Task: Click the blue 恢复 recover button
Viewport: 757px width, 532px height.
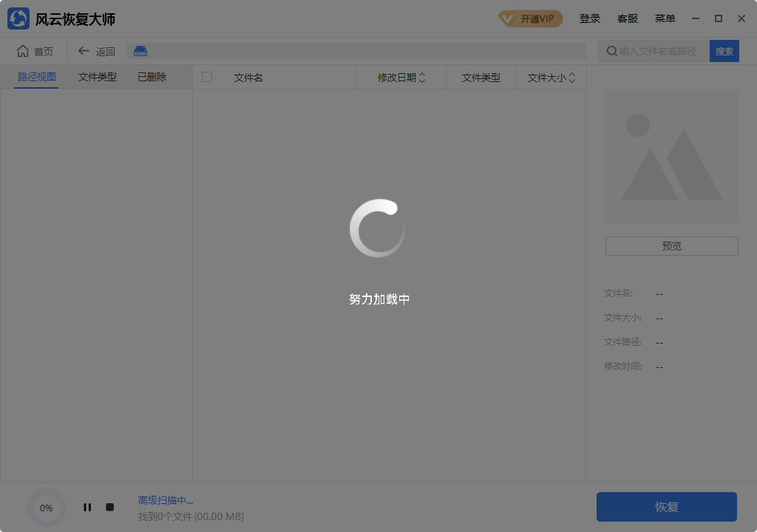Action: [x=667, y=507]
